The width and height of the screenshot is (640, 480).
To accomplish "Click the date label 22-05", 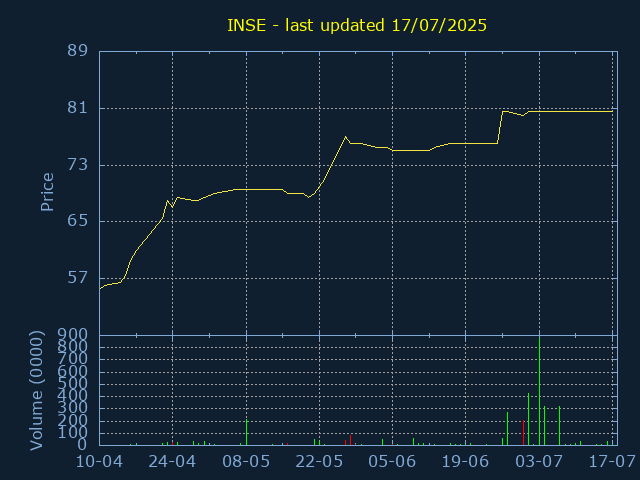I will (319, 462).
